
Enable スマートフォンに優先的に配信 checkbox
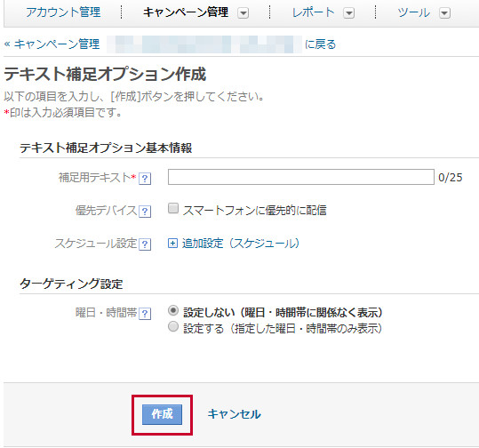[173, 208]
